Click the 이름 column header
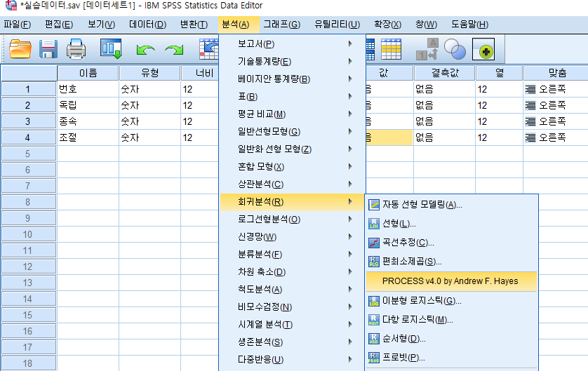Viewport: 588px width, 371px height. tap(88, 73)
